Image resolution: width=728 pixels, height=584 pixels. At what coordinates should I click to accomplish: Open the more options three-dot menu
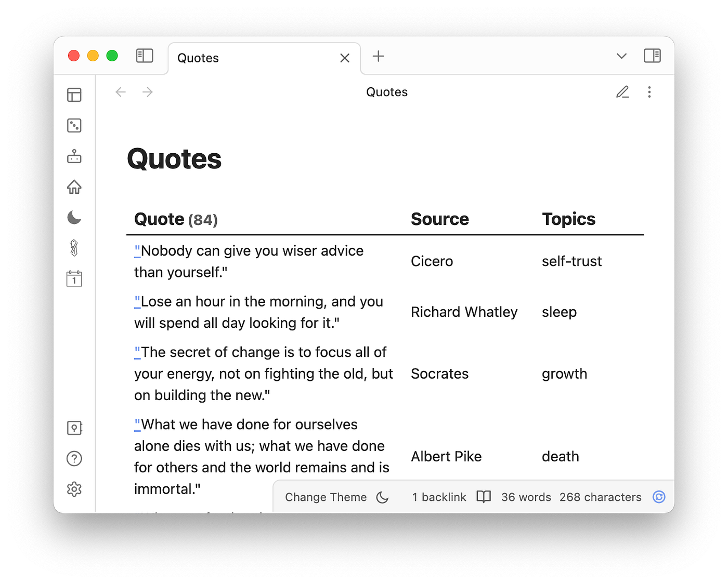pos(649,91)
